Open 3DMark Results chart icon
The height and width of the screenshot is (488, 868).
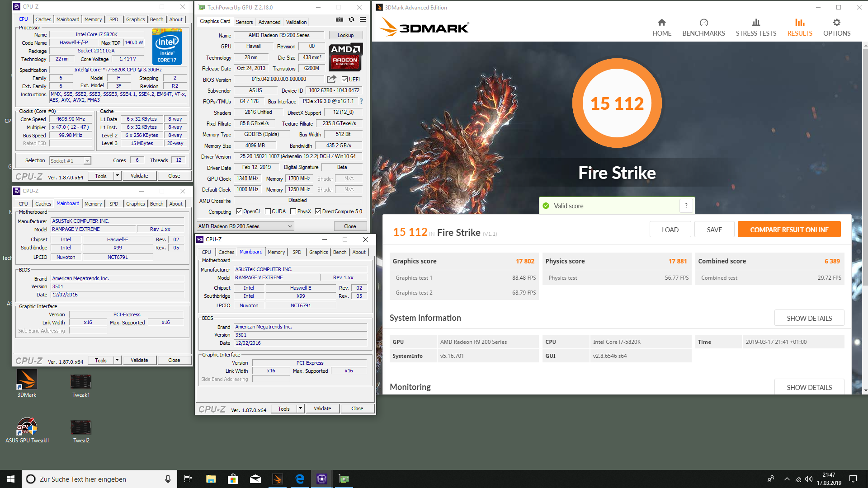800,22
